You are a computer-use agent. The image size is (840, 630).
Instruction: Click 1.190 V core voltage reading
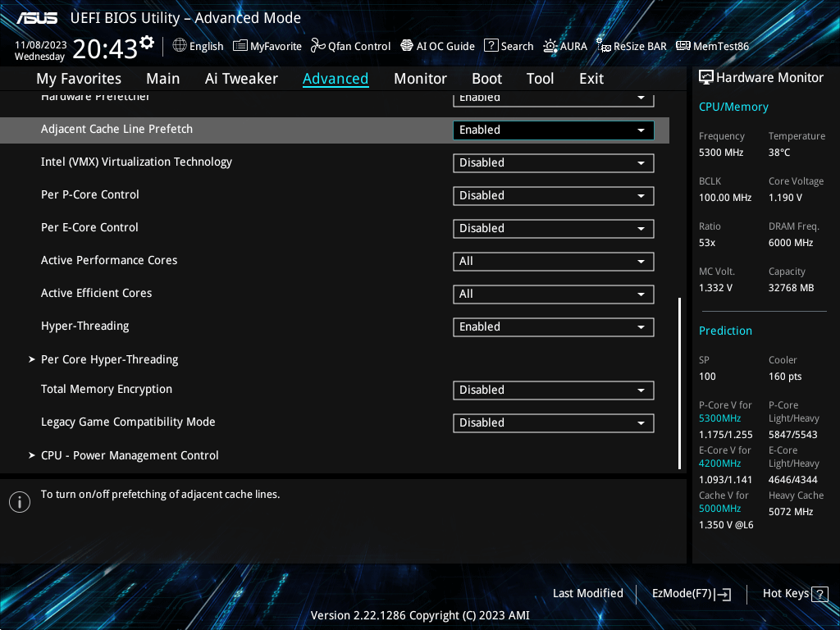(x=785, y=197)
